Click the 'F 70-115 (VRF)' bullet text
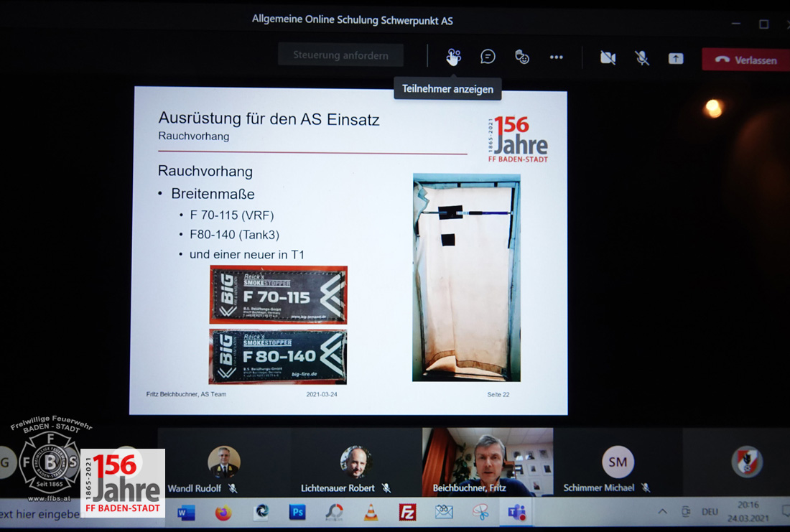 pyautogui.click(x=232, y=215)
